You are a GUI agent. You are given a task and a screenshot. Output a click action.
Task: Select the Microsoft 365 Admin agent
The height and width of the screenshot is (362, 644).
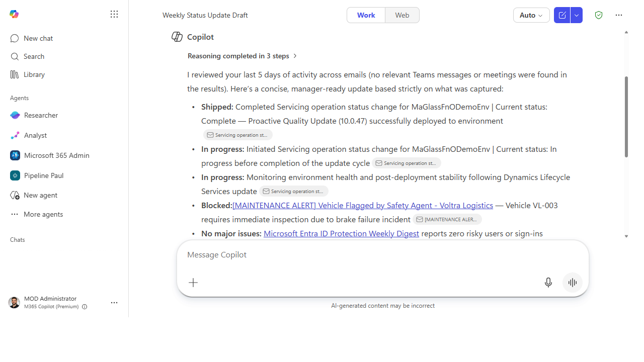pyautogui.click(x=56, y=155)
